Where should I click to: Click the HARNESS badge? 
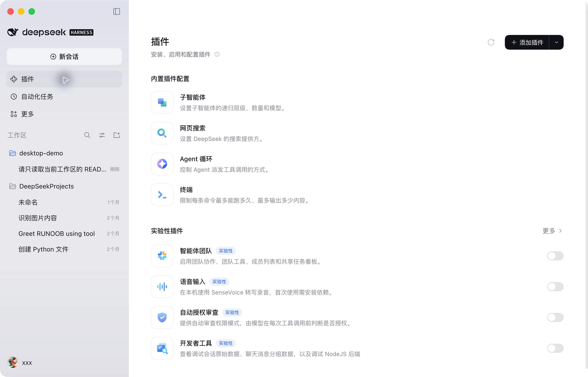(x=82, y=32)
